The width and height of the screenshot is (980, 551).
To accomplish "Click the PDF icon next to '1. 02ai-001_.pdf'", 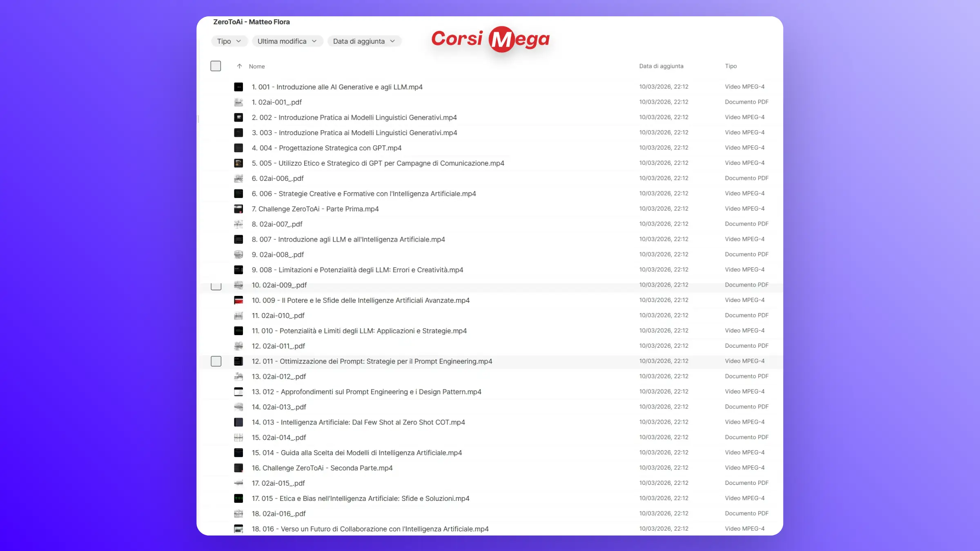I will point(238,102).
